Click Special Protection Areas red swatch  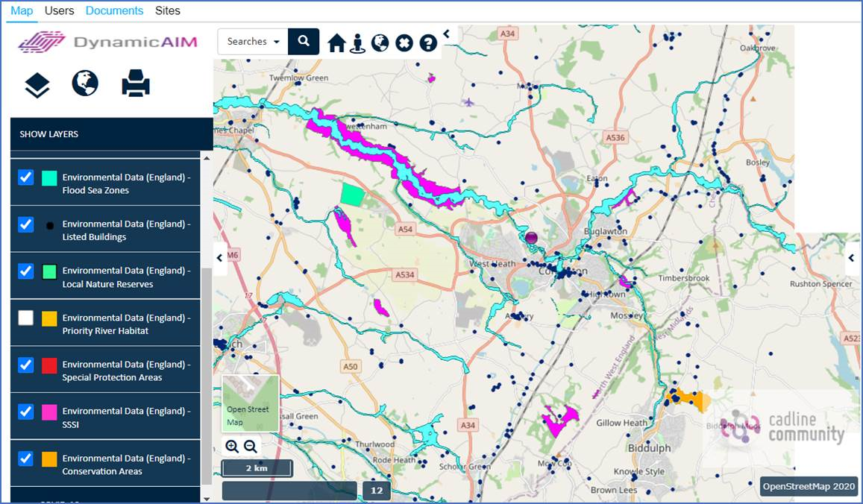tap(49, 365)
